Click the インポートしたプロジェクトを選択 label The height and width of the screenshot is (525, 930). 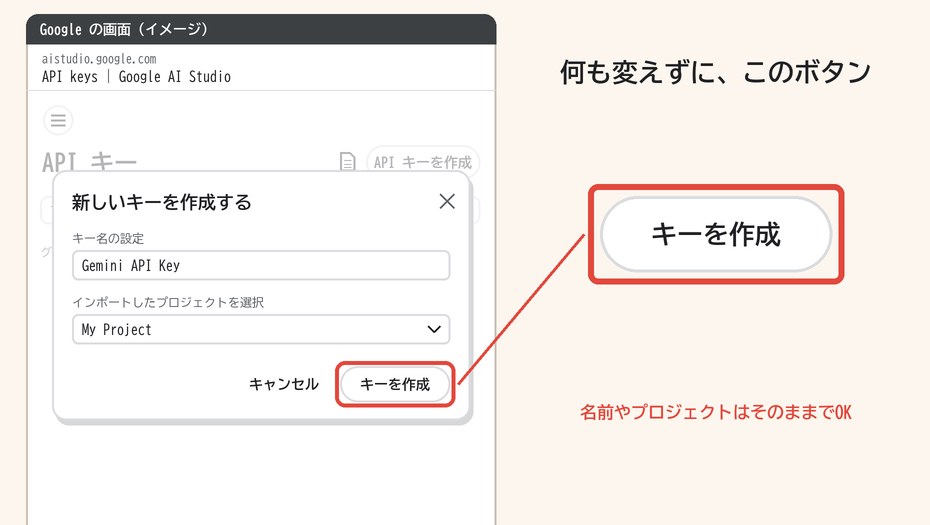168,303
